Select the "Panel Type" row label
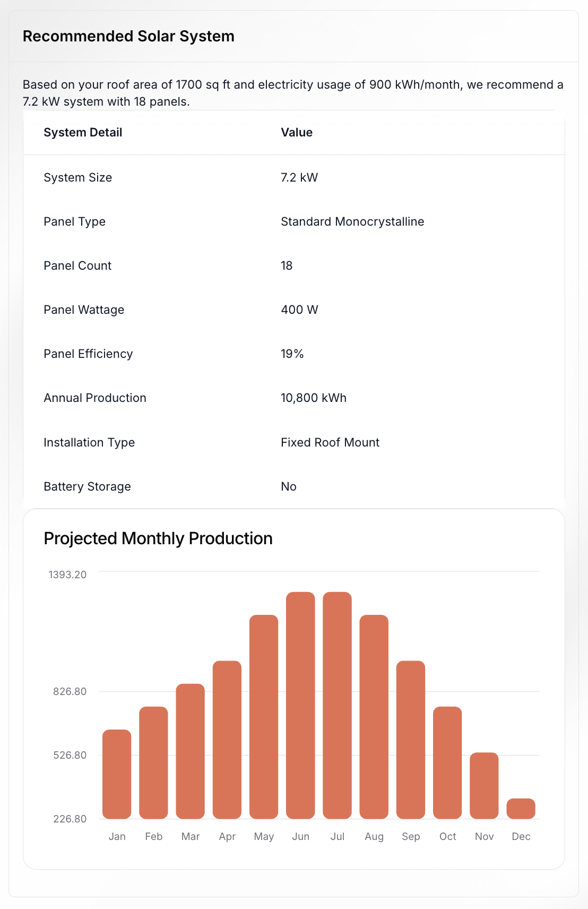Screen dimensions: 588x909 74,221
